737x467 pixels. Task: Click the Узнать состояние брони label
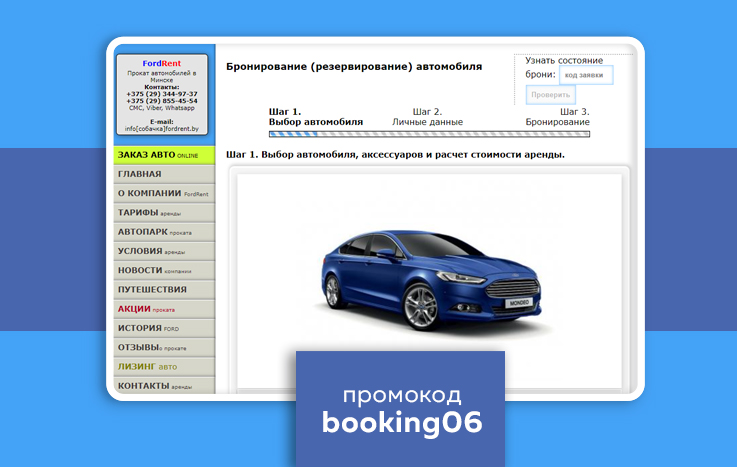pos(564,68)
